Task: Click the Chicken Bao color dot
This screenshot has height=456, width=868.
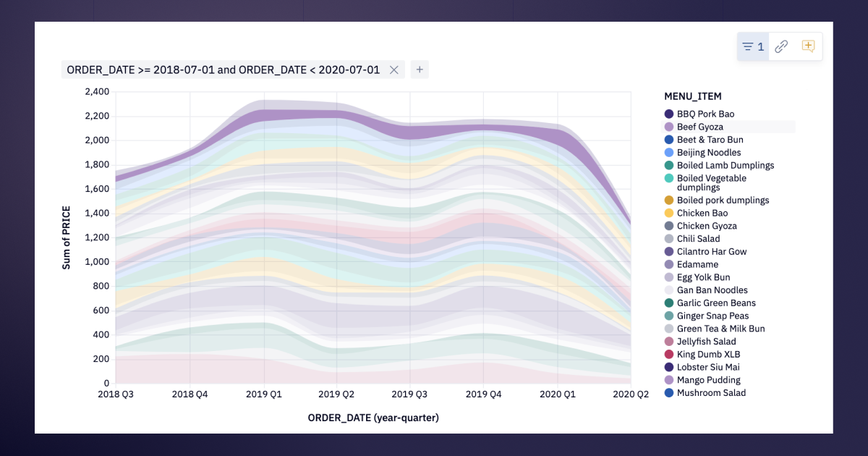Action: (669, 214)
